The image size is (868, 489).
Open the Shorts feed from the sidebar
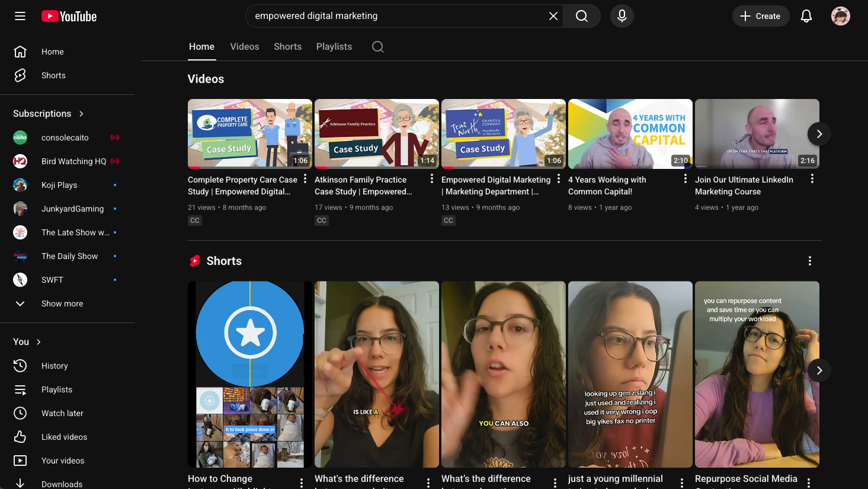[53, 75]
